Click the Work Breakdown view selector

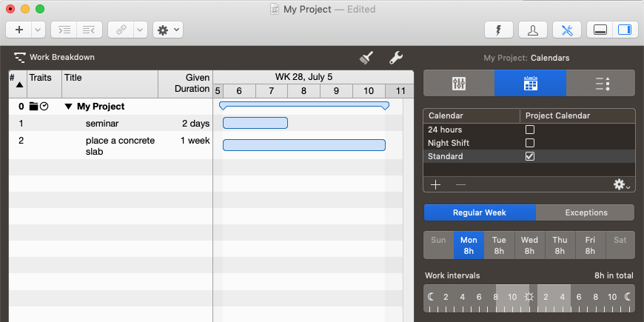[x=54, y=58]
